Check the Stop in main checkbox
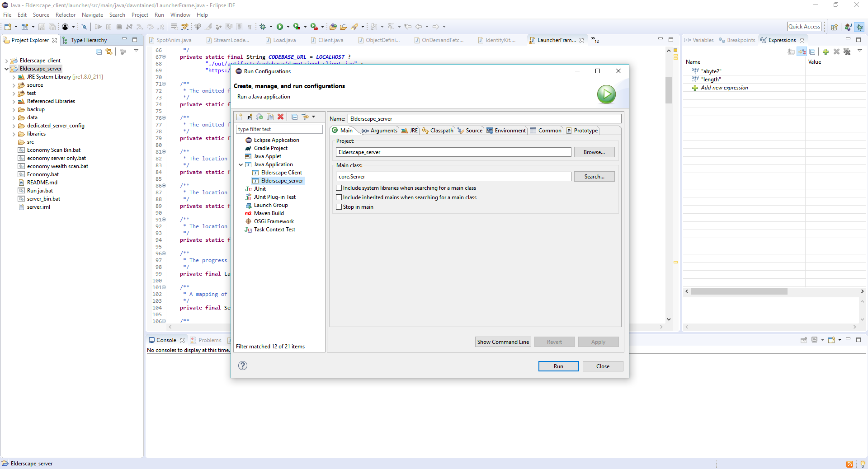This screenshot has width=868, height=469. click(x=339, y=207)
